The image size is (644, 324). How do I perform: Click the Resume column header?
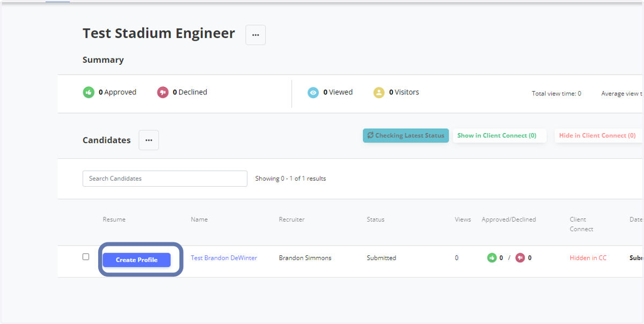114,219
